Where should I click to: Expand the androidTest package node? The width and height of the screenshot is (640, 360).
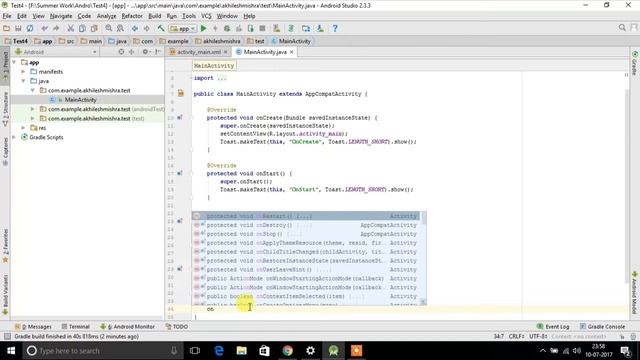click(33, 109)
